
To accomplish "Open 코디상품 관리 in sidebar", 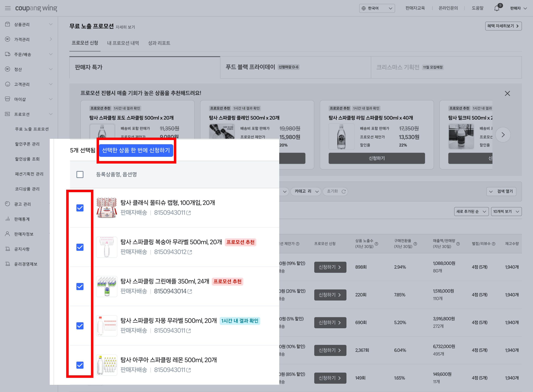I will 27,189.
